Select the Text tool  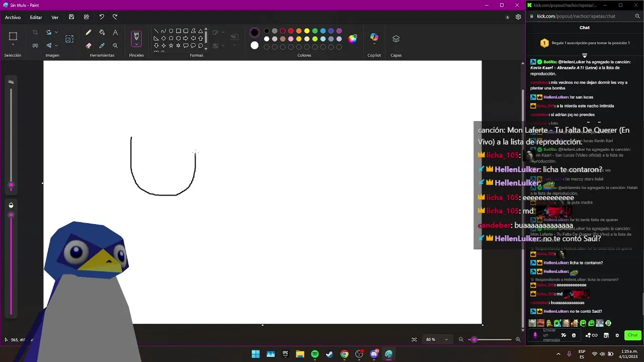115,33
